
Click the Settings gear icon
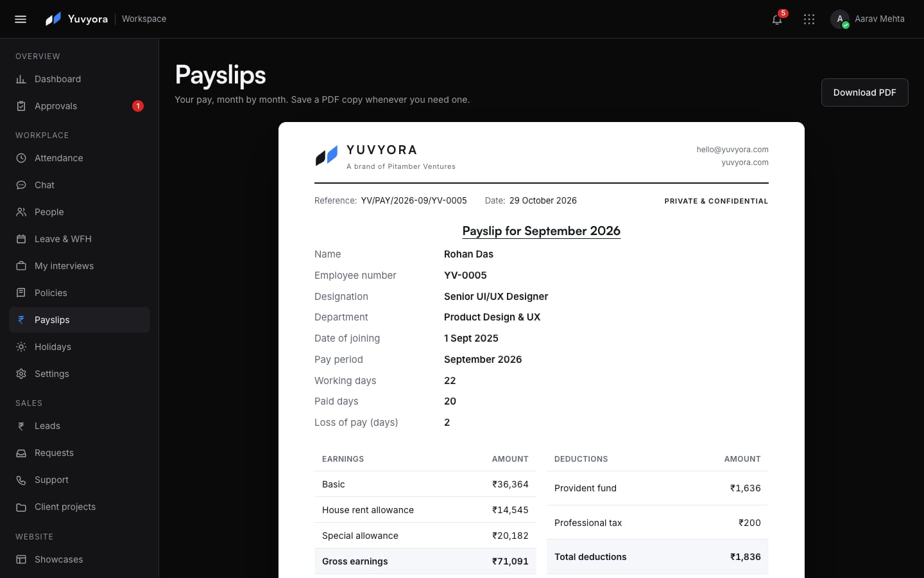(x=21, y=374)
